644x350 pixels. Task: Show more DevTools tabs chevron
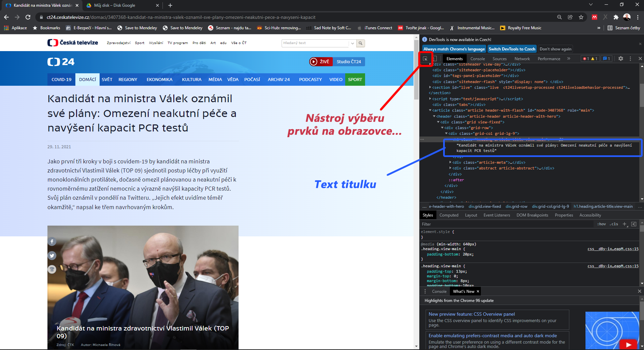(x=569, y=59)
